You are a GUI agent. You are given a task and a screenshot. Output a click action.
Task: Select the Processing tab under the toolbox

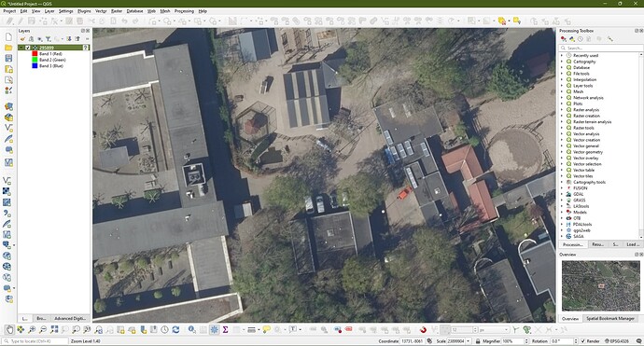[x=573, y=244]
